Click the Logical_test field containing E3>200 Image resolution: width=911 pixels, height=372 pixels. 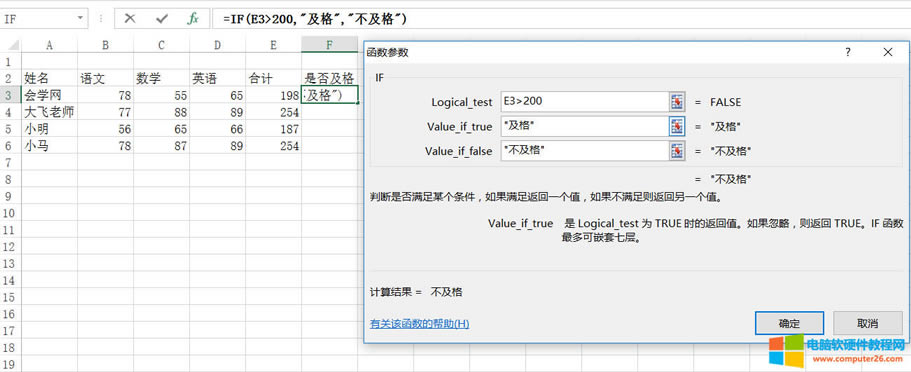pyautogui.click(x=585, y=102)
